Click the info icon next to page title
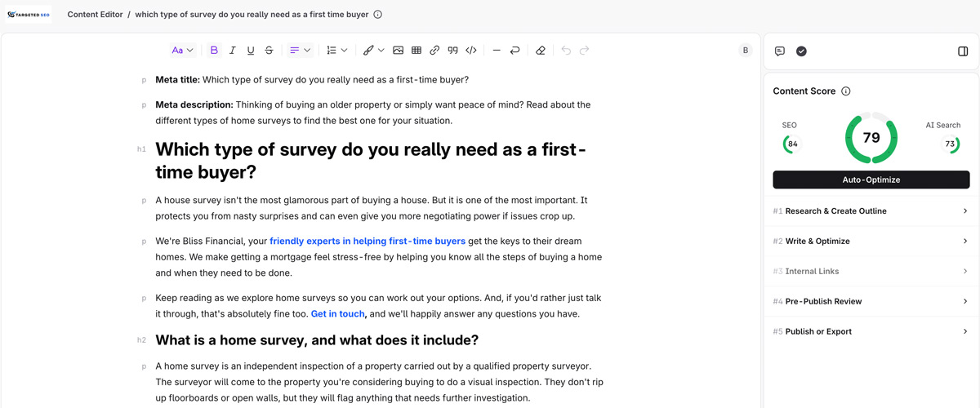 [377, 15]
